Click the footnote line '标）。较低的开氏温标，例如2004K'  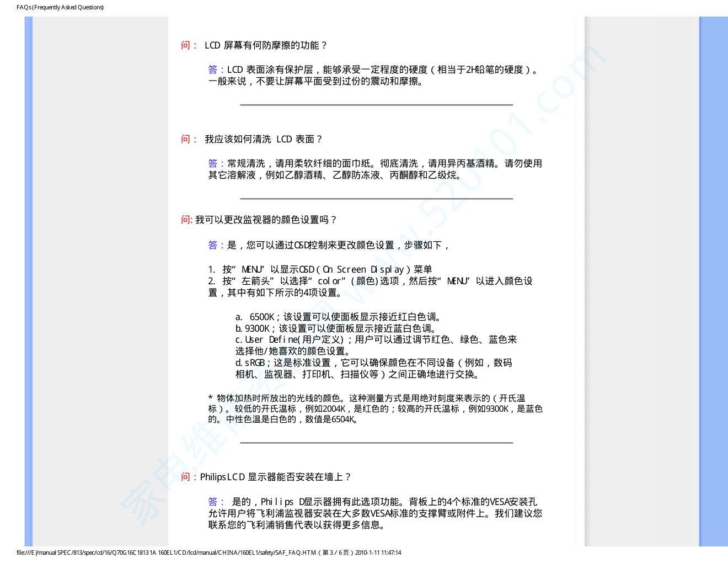click(376, 408)
